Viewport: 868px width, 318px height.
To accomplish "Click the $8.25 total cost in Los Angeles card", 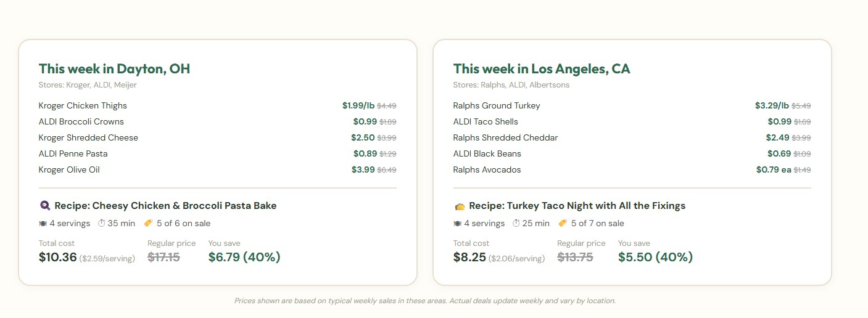I will click(469, 257).
